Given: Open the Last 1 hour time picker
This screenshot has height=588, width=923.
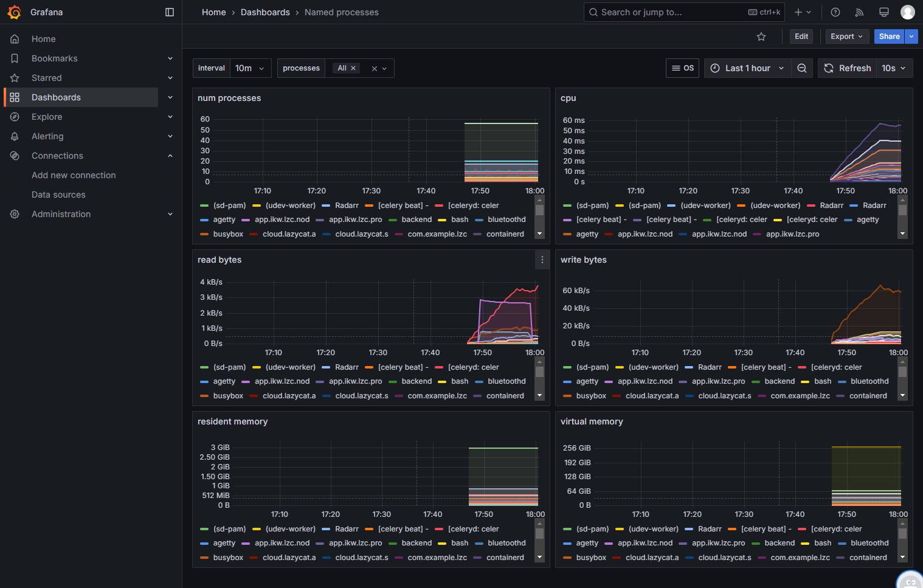Looking at the screenshot, I should (748, 68).
